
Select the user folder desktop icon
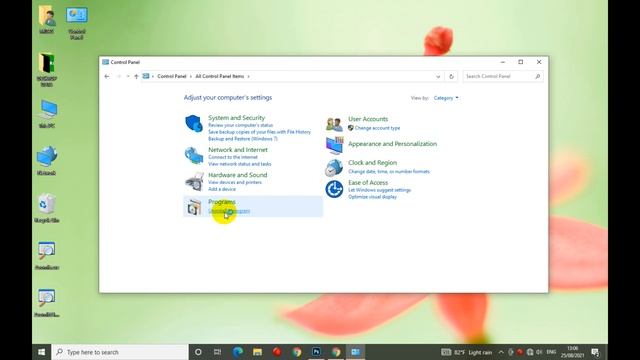point(47,20)
